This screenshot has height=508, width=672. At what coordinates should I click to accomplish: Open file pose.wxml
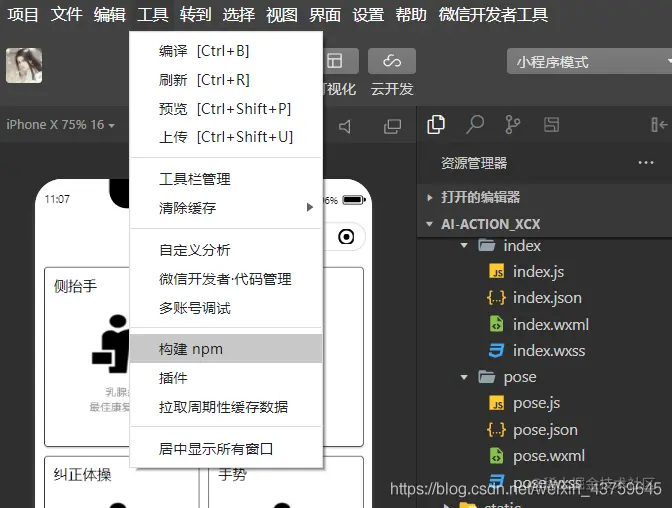click(549, 456)
